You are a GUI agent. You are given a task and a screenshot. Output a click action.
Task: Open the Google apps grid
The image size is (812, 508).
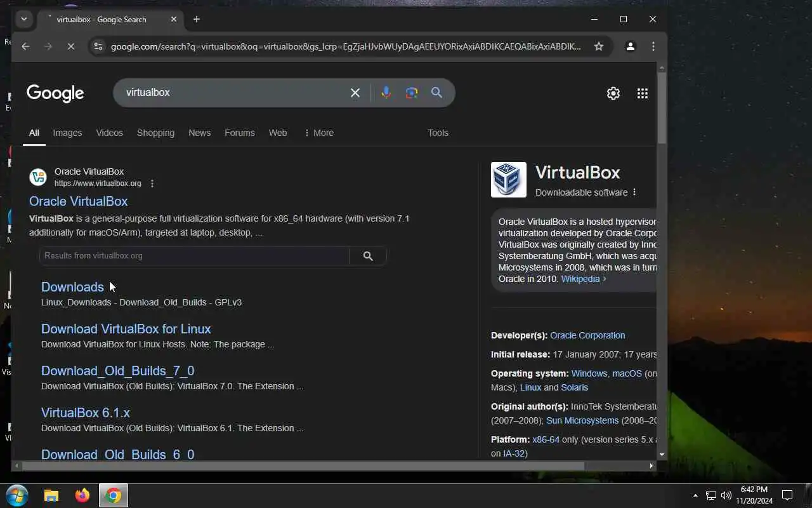[643, 93]
